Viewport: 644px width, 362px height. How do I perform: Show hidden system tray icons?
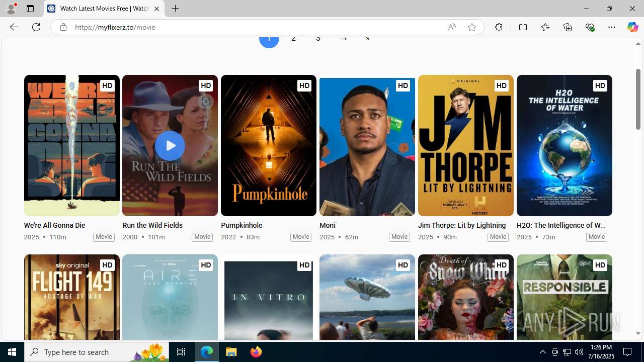(542, 352)
